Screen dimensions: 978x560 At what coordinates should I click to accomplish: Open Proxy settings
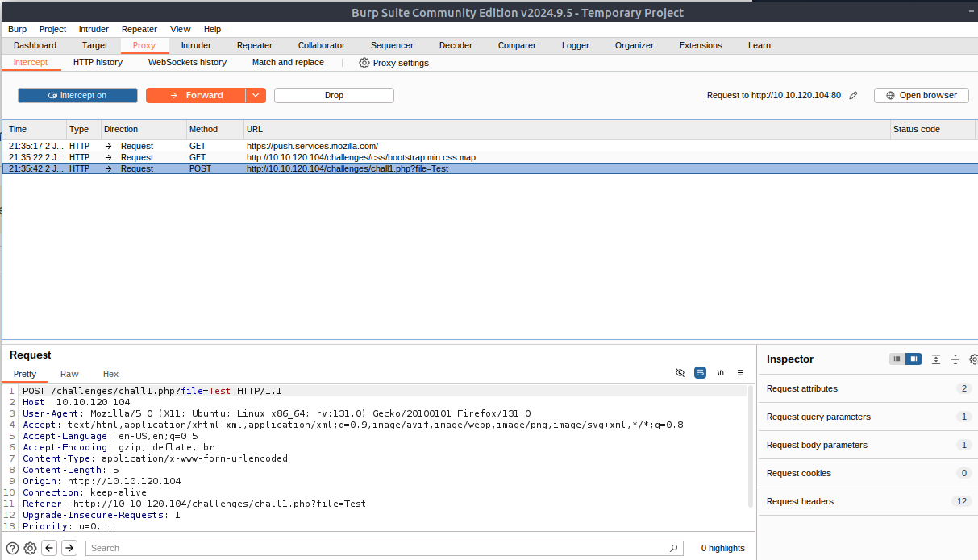(393, 63)
